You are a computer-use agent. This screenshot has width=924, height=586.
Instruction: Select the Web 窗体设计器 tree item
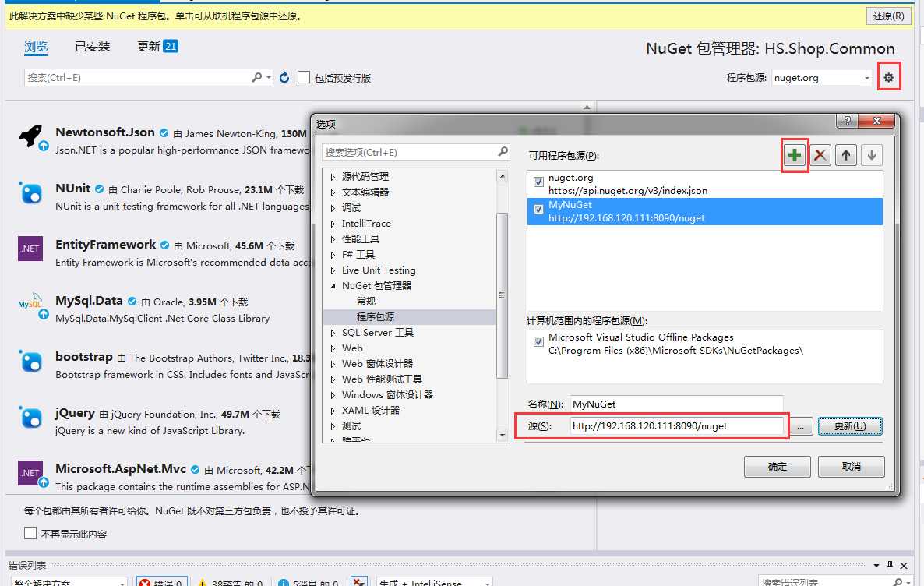pos(377,364)
